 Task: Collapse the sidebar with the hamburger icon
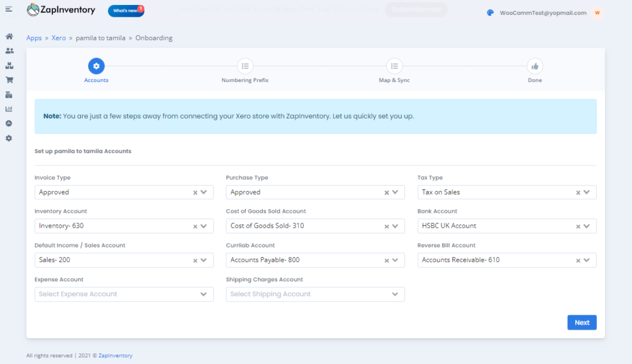[9, 9]
